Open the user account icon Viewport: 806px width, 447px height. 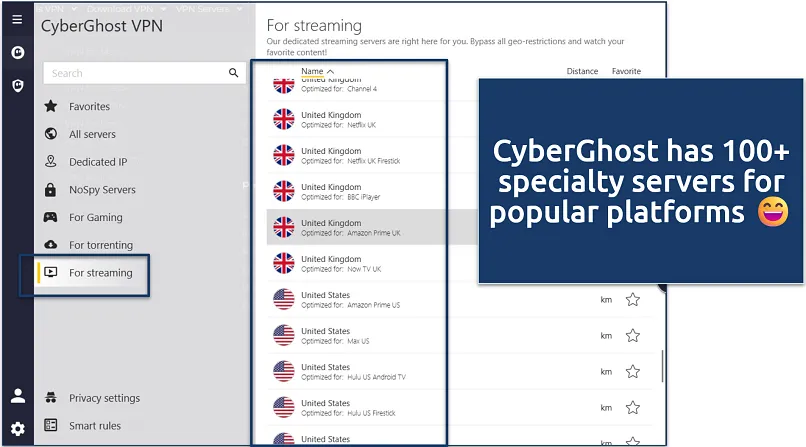[x=18, y=396]
